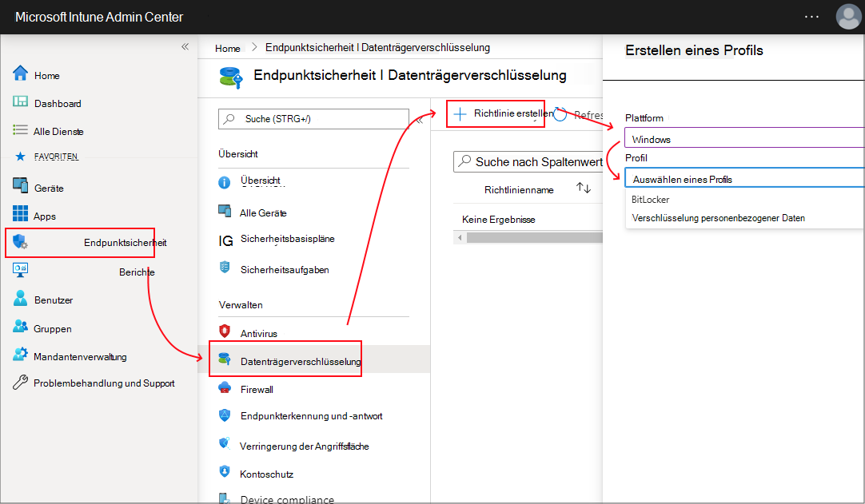Click the Refresh circular arrow icon

[x=560, y=114]
